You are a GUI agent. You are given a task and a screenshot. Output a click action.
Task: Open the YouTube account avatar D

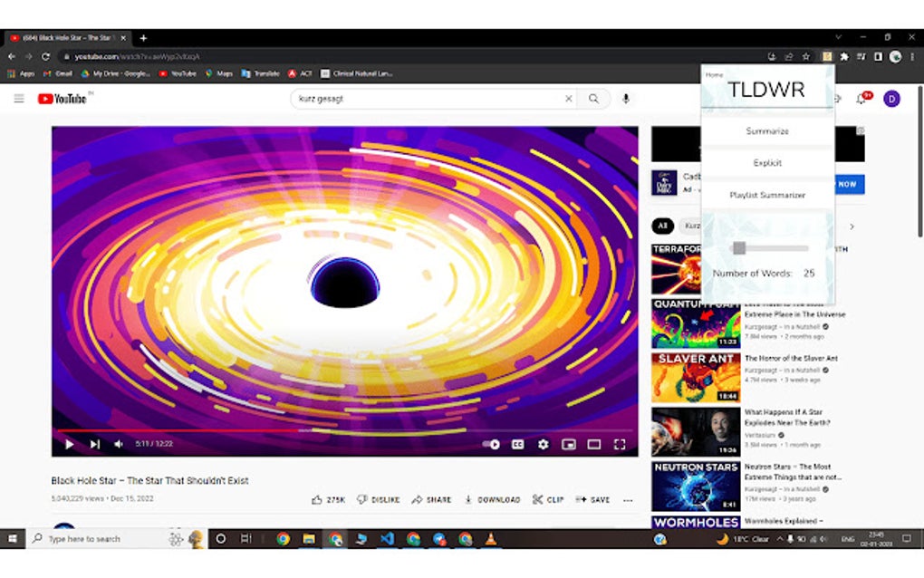pos(891,99)
